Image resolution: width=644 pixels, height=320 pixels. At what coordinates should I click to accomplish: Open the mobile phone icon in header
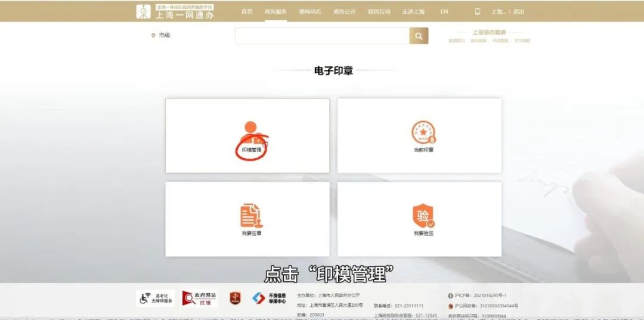click(477, 11)
